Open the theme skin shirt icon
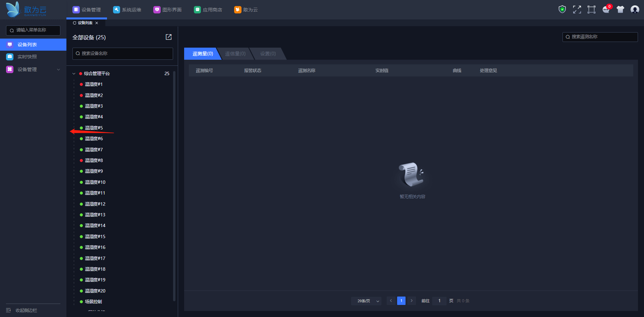 click(x=620, y=9)
